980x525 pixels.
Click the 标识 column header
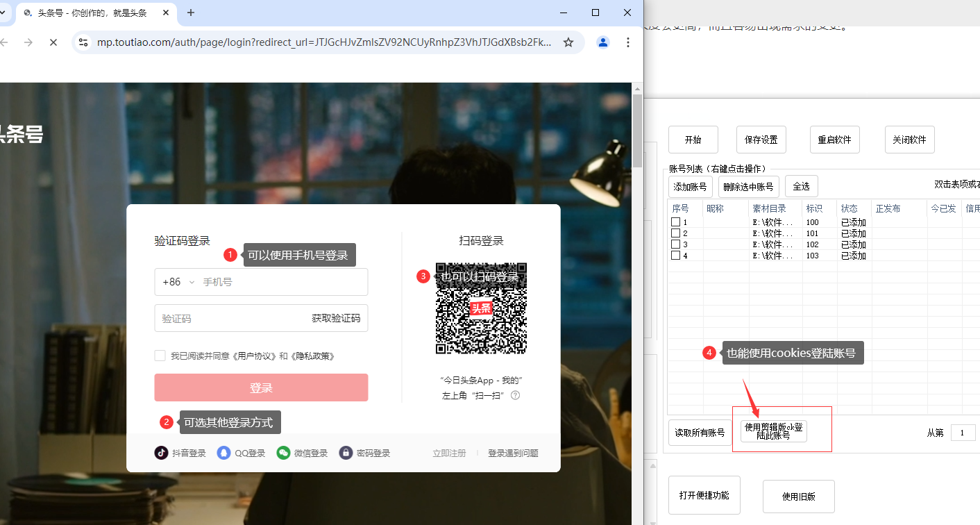[x=820, y=208]
